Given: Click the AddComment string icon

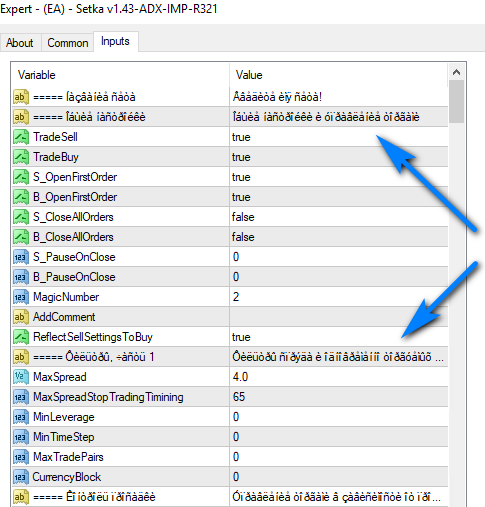Looking at the screenshot, I should 21,317.
